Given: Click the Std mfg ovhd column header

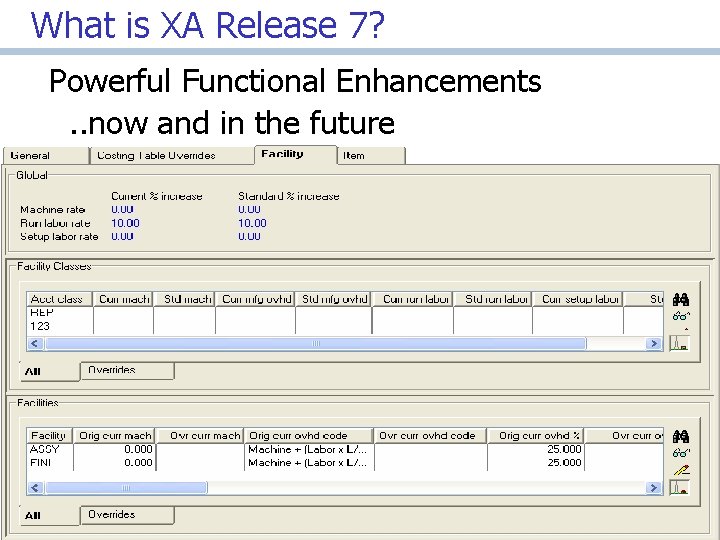Looking at the screenshot, I should pyautogui.click(x=333, y=299).
